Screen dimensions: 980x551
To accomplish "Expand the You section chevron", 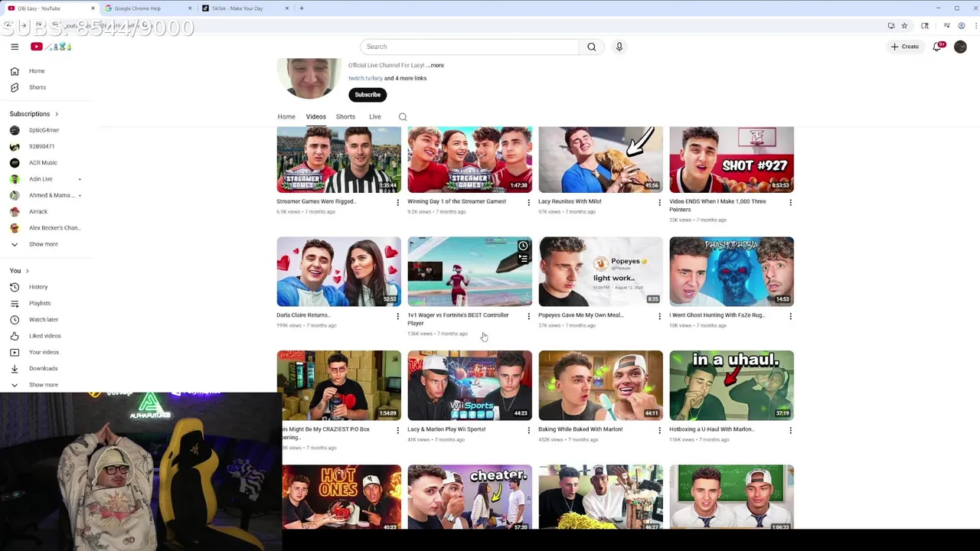I will tap(27, 271).
